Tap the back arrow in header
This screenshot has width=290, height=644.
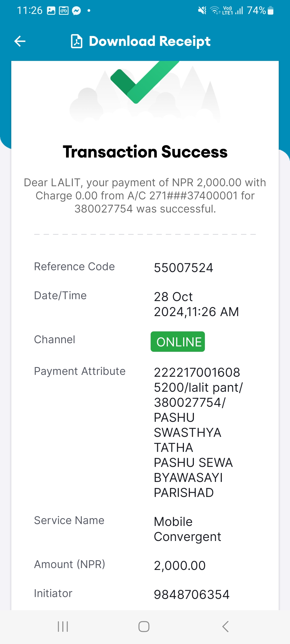[x=20, y=41]
